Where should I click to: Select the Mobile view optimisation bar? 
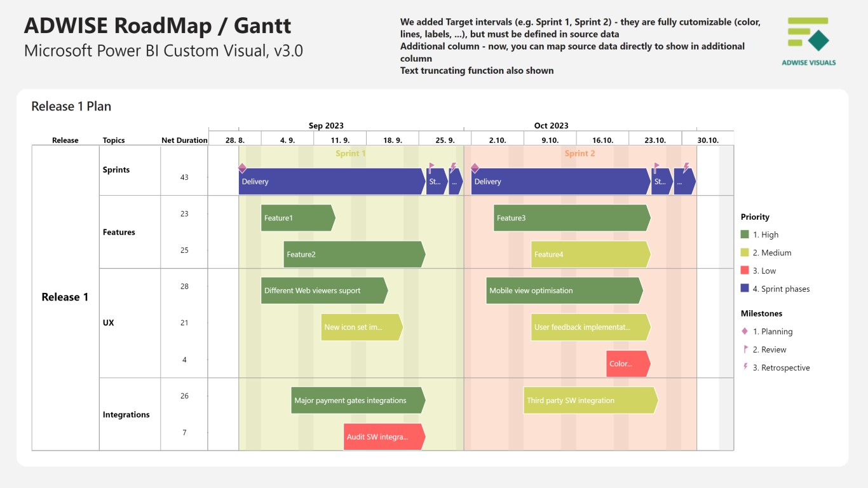(564, 290)
